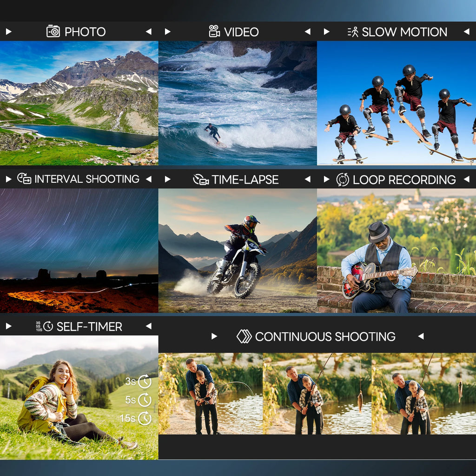Select the 3s timer clock icon
476x476 pixels.
(x=145, y=382)
